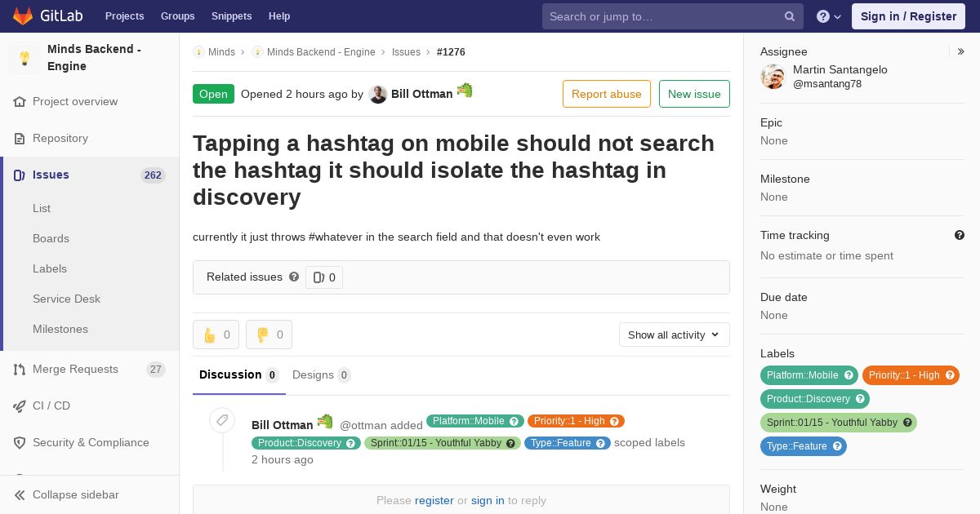This screenshot has width=980, height=514.
Task: Expand the Help menu dropdown in the header
Action: pos(829,16)
